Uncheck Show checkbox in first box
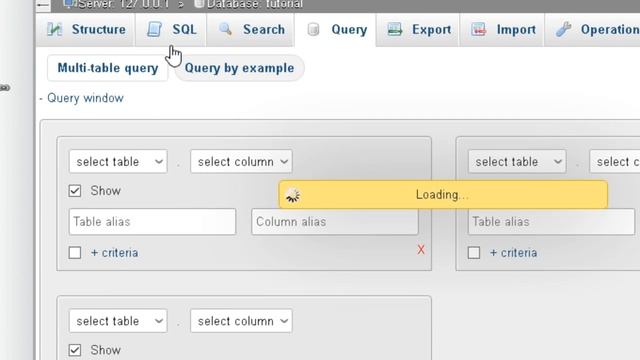Image resolution: width=640 pixels, height=360 pixels. pos(75,191)
